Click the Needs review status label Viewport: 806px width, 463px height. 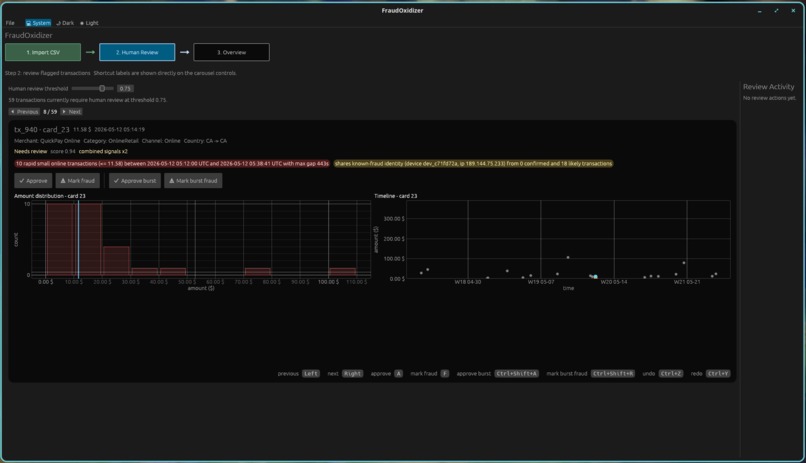[30, 152]
